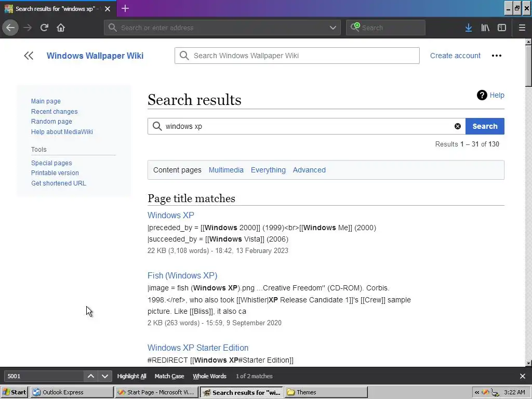
Task: Click the vertical scrollbar thumb
Action: coord(528,66)
